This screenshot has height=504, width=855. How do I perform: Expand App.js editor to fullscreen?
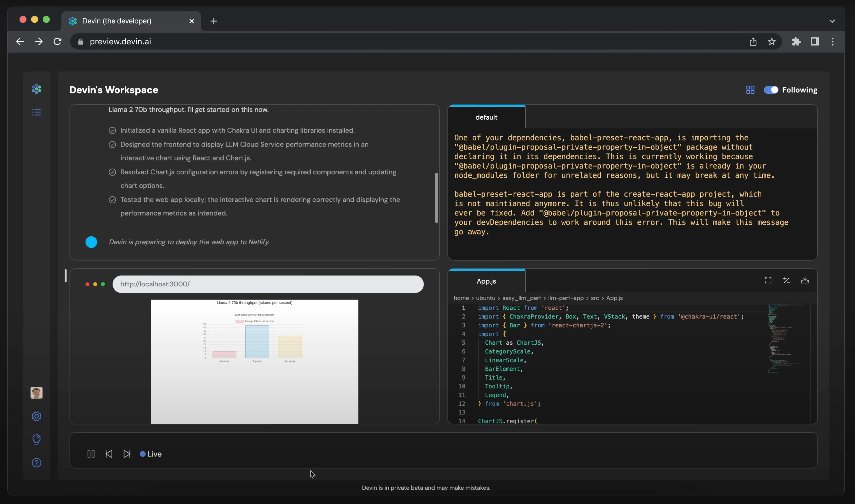pyautogui.click(x=768, y=281)
